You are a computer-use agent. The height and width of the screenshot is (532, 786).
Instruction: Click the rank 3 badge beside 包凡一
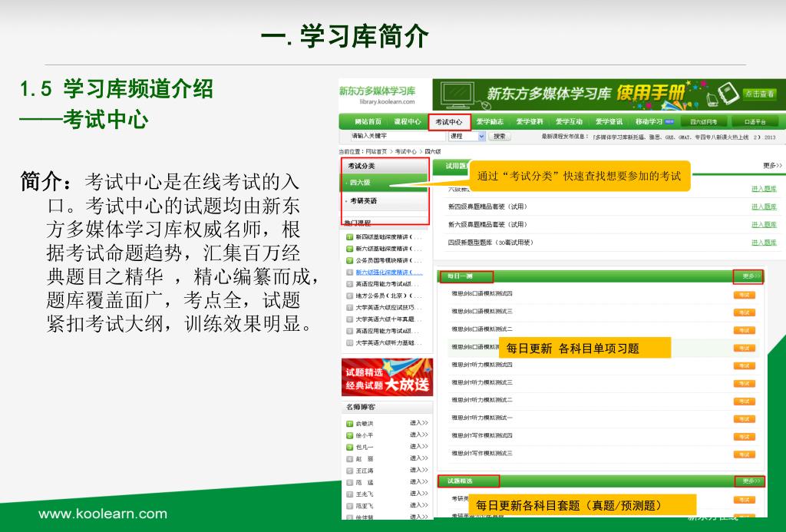(350, 448)
